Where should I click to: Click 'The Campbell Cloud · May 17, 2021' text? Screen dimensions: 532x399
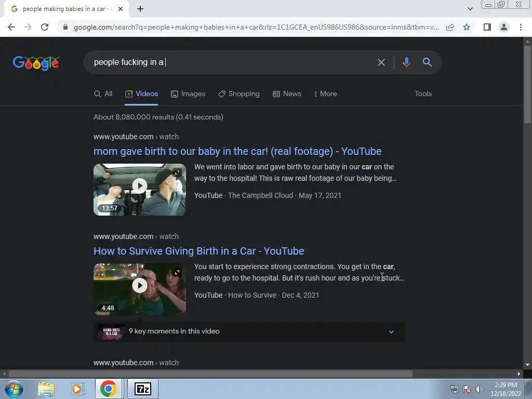pyautogui.click(x=284, y=195)
